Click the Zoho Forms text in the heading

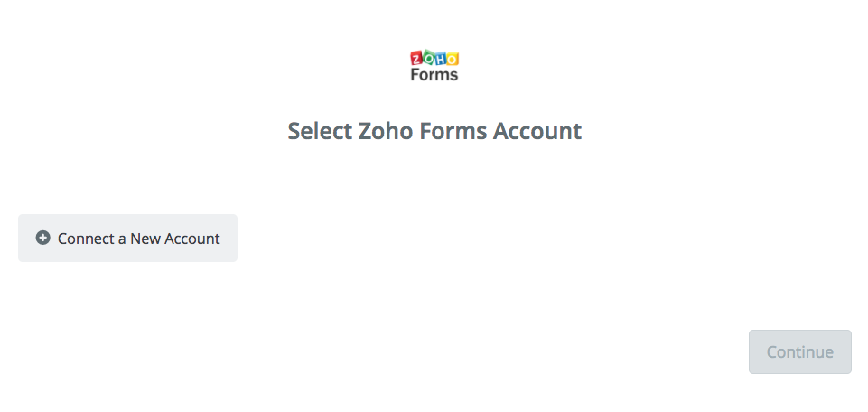tap(423, 131)
